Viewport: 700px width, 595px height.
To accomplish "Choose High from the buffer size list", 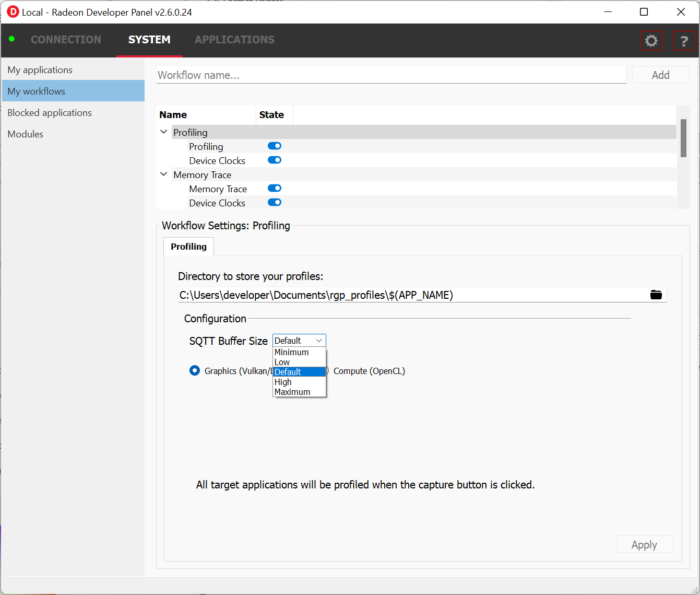I will click(299, 382).
